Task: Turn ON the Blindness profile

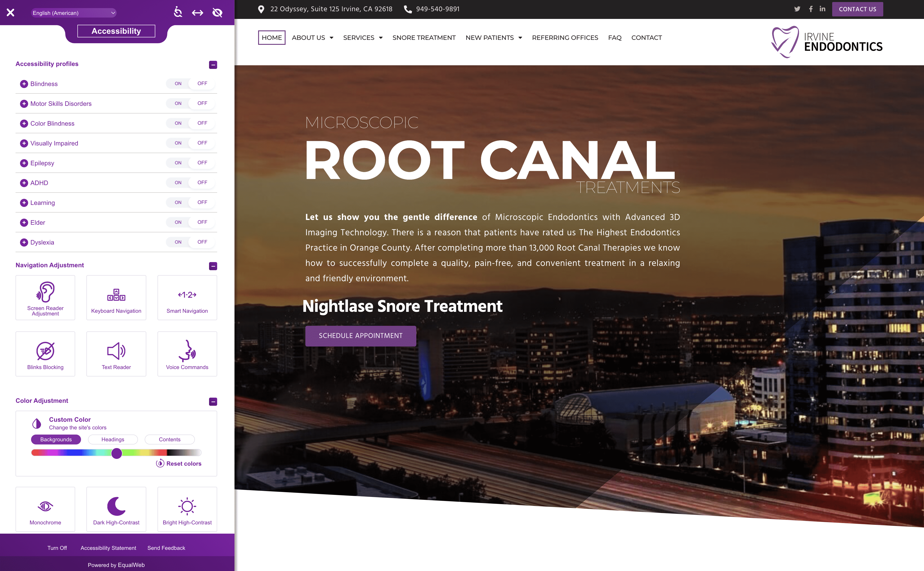Action: click(x=178, y=84)
